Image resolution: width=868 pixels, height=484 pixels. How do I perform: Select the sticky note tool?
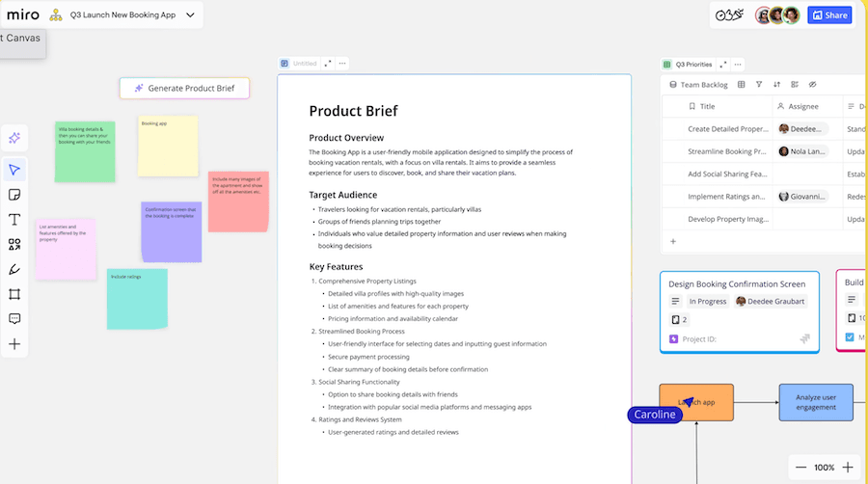[x=14, y=195]
